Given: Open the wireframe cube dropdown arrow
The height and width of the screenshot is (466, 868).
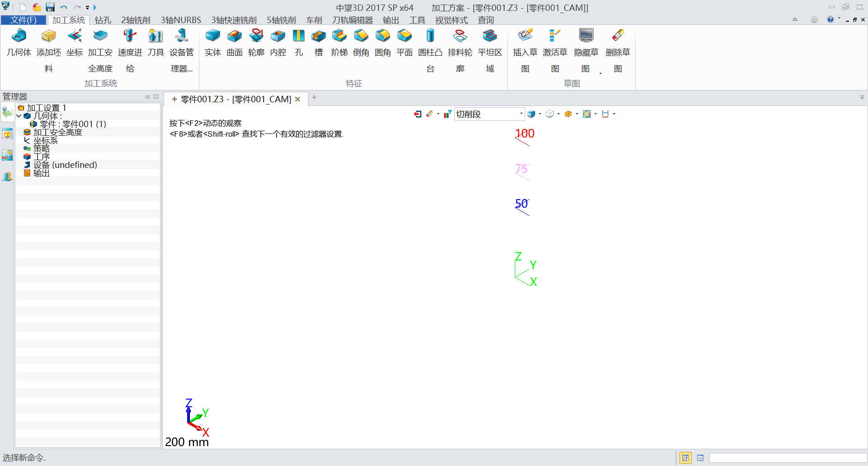Looking at the screenshot, I should click(x=559, y=114).
